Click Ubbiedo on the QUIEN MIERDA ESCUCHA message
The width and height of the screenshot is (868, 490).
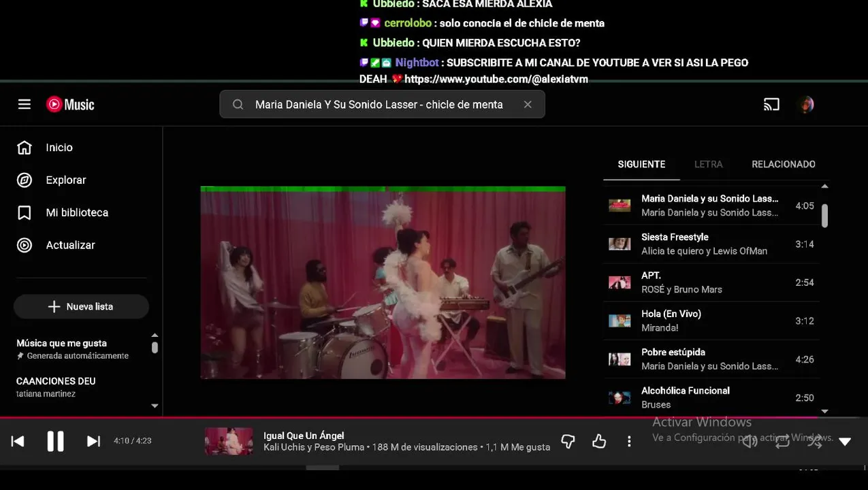pos(393,43)
